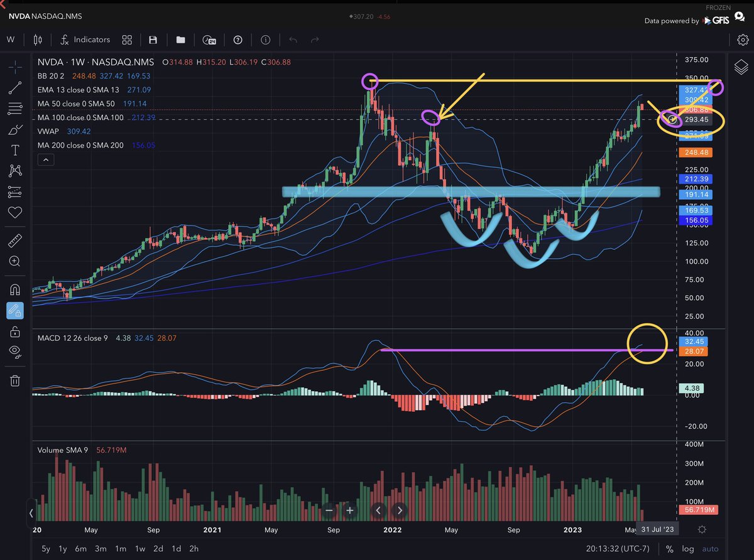The image size is (754, 560).
Task: Select the BB 20 2 indicator legend
Action: pos(52,76)
